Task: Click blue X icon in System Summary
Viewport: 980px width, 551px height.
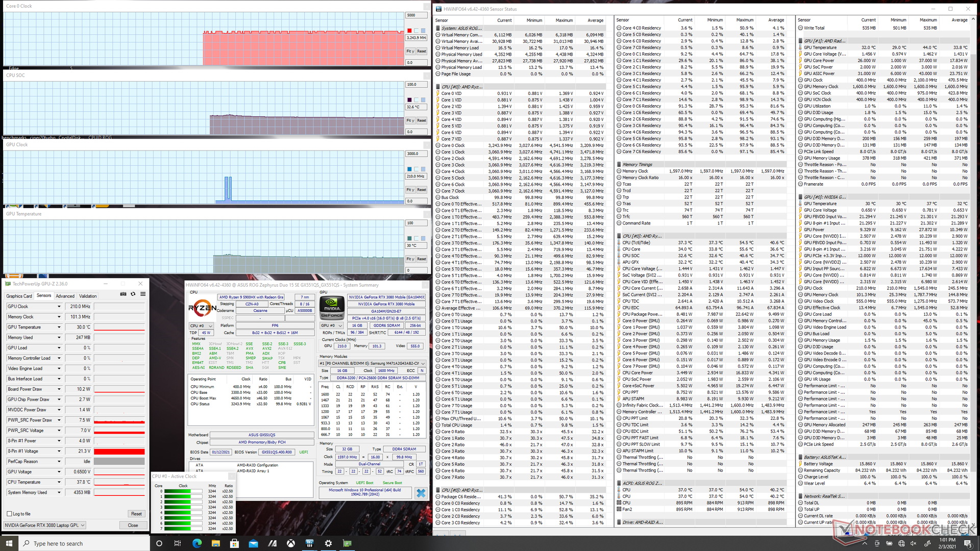Action: (421, 493)
